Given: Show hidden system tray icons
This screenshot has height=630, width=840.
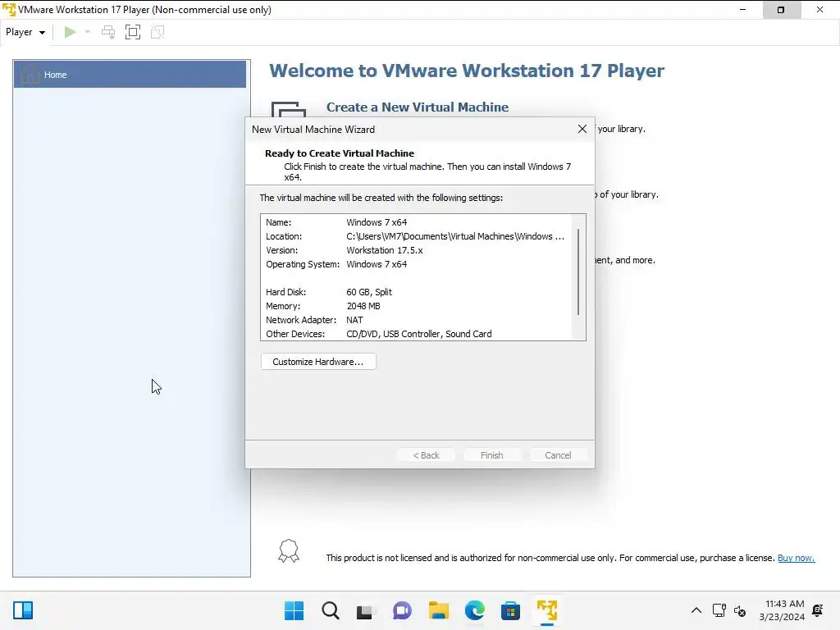Looking at the screenshot, I should [x=696, y=610].
